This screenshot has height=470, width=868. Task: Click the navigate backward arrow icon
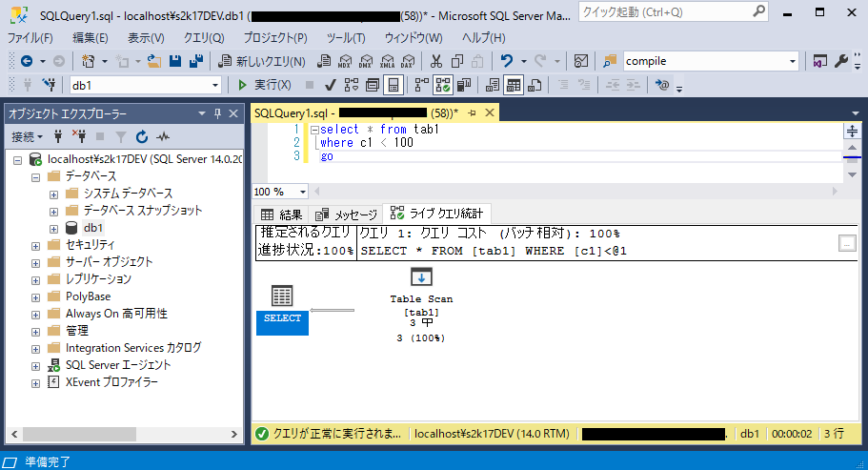click(26, 61)
